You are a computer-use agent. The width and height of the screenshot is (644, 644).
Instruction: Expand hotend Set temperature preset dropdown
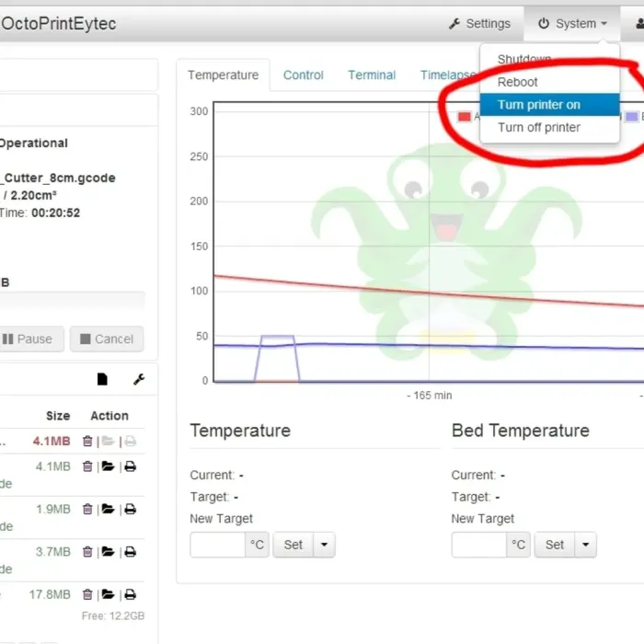324,545
